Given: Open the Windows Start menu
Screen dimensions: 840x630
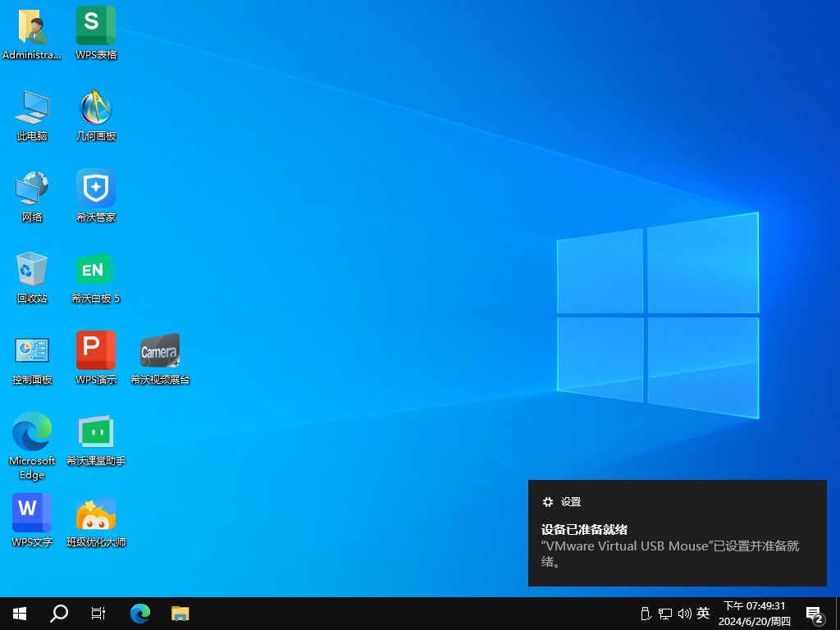Looking at the screenshot, I should tap(20, 614).
